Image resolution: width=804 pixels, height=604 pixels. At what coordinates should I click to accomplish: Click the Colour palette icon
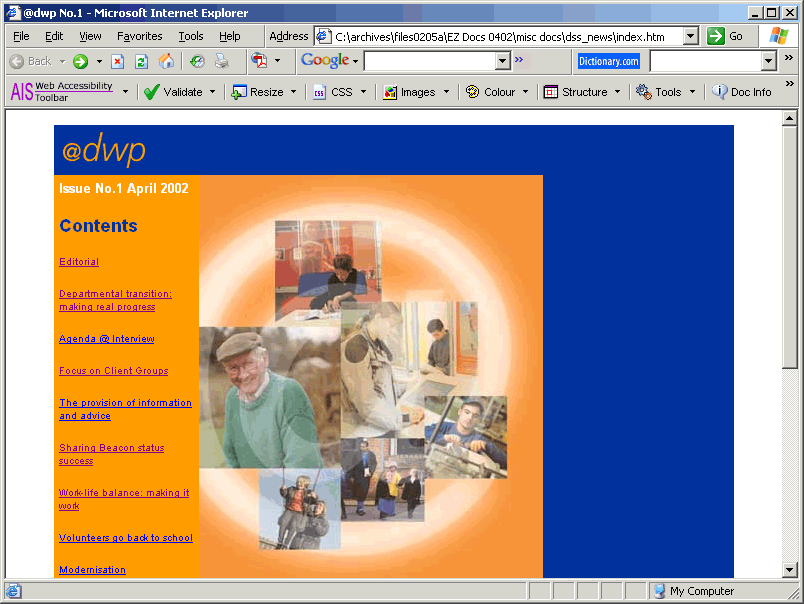[x=472, y=92]
